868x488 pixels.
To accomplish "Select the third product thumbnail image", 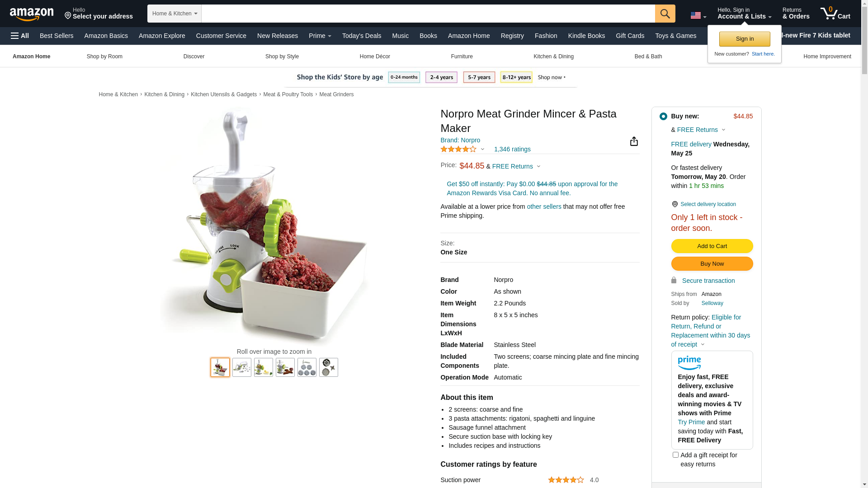I will pos(264,367).
